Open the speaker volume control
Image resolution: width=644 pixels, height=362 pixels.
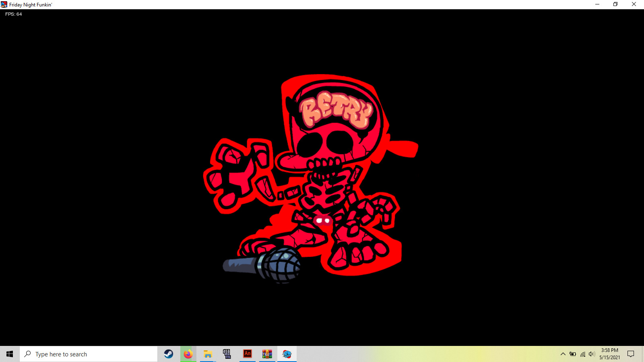592,354
